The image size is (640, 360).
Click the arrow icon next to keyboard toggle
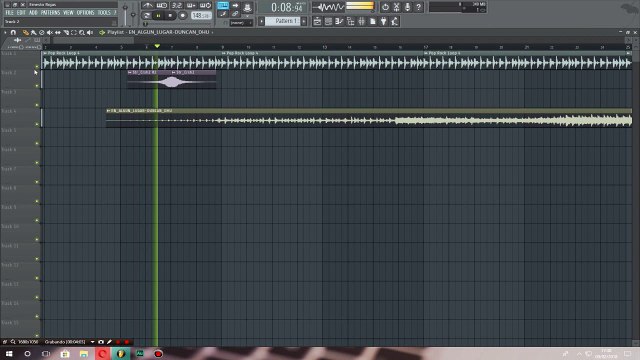pyautogui.click(x=236, y=5)
